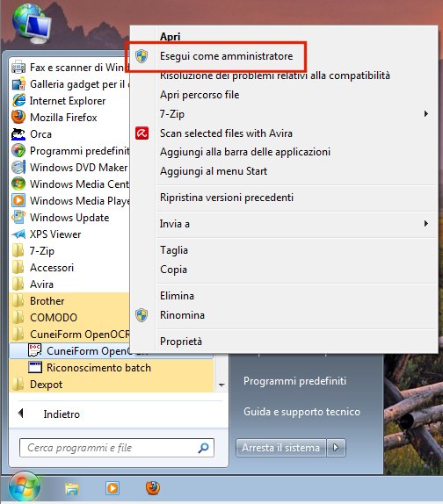Click the Fax e scanner di Windows icon
The image size is (443, 504).
18,68
